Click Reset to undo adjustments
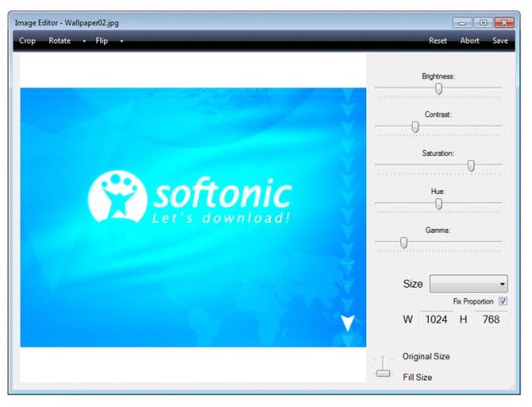This screenshot has height=407, width=532. pyautogui.click(x=437, y=41)
